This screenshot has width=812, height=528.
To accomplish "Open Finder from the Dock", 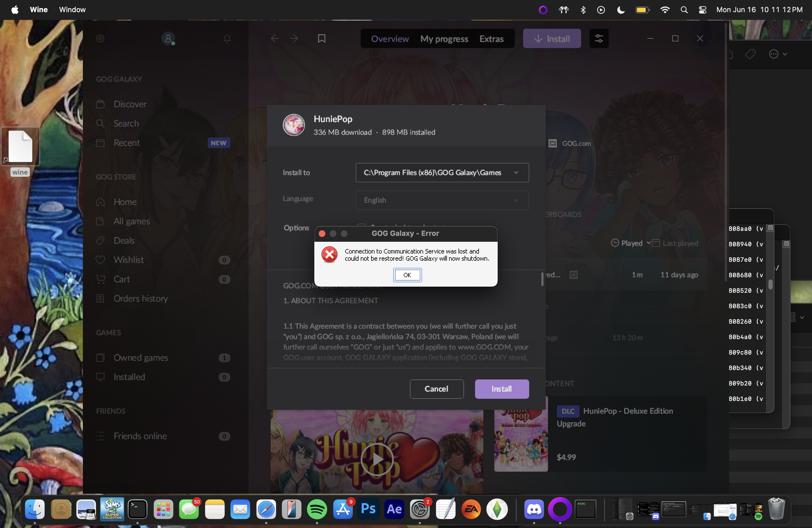I will (x=35, y=509).
